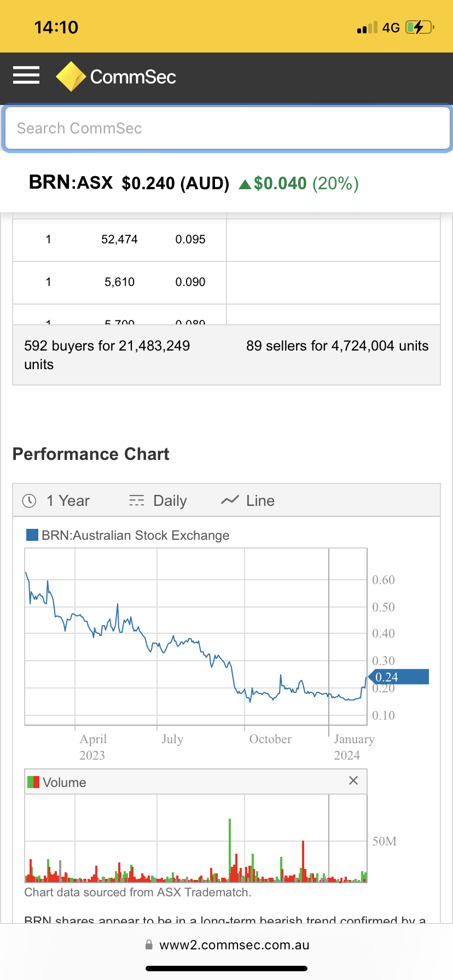Click the 0.60 price axis label
The image size is (453, 980).
tap(384, 580)
